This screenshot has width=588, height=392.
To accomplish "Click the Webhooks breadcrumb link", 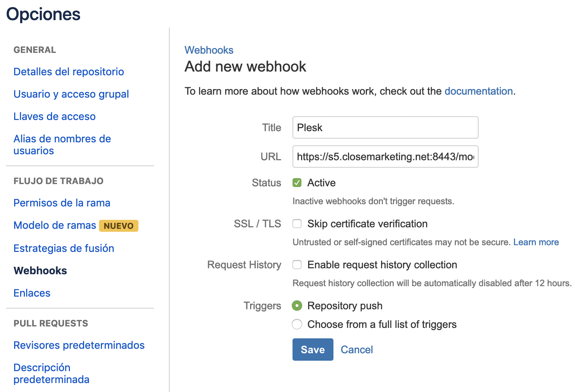I will pos(209,50).
